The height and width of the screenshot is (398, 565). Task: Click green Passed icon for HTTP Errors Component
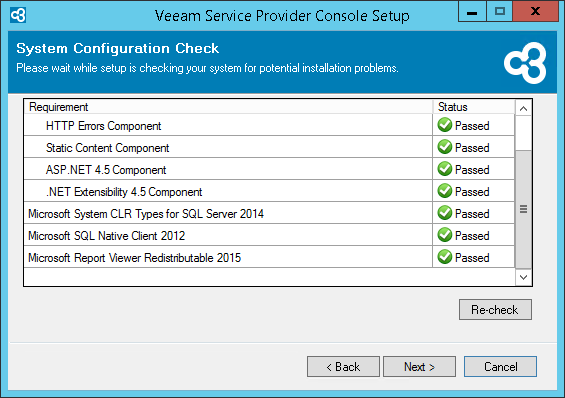click(445, 125)
